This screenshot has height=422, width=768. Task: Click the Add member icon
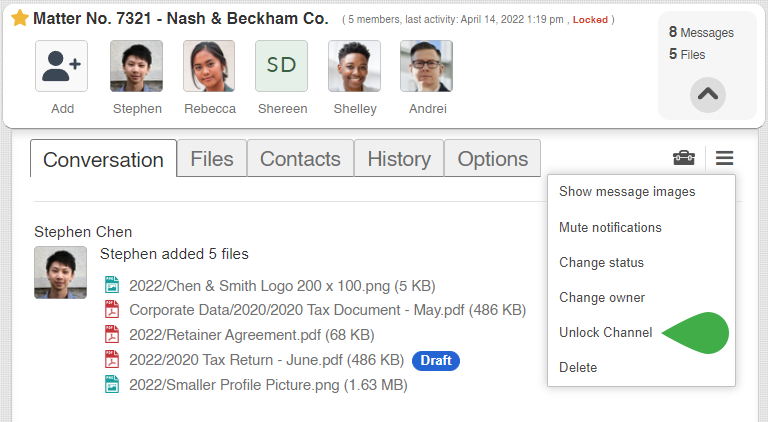(61, 66)
